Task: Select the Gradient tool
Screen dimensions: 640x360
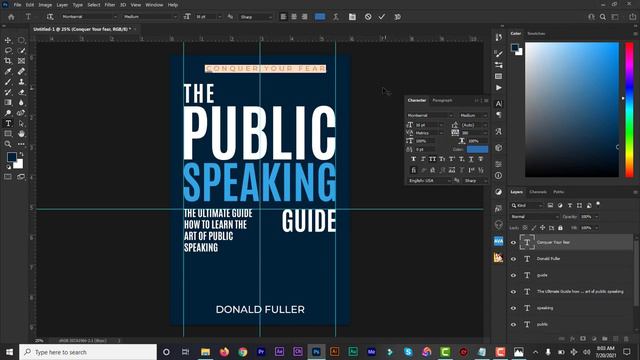Action: [x=8, y=102]
